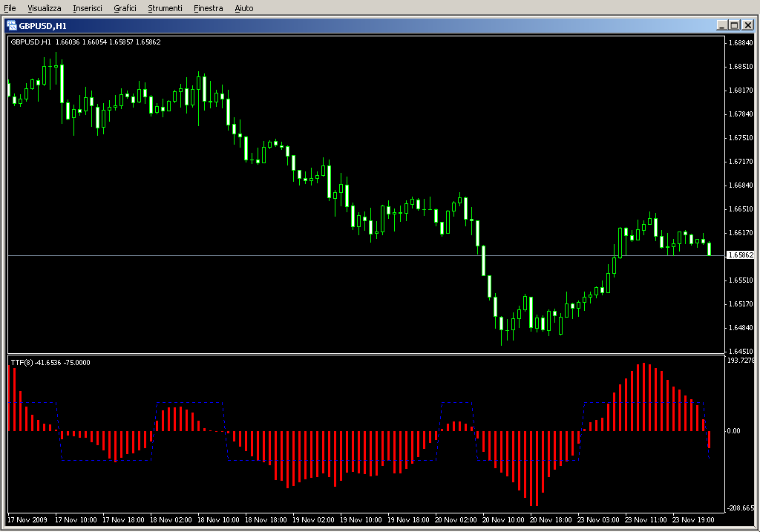
Task: Click time label 23 Nov 19:00
Action: pos(693,520)
